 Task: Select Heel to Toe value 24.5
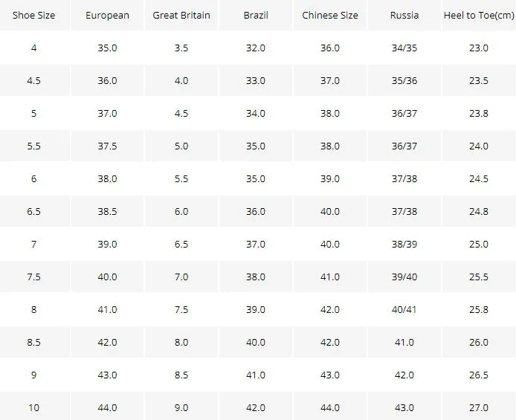(479, 179)
